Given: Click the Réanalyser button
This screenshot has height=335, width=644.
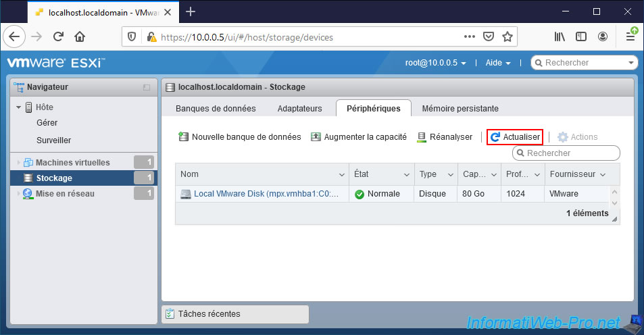Looking at the screenshot, I should pos(445,136).
